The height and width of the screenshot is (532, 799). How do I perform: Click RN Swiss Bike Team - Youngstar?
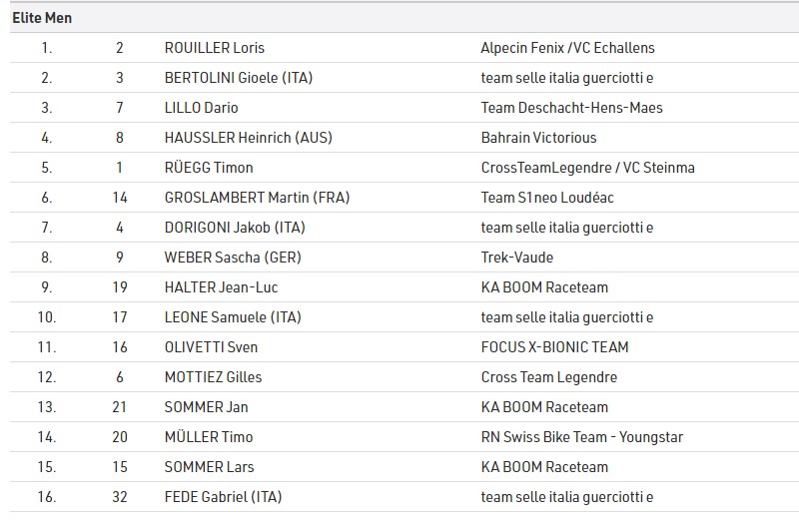click(x=582, y=437)
